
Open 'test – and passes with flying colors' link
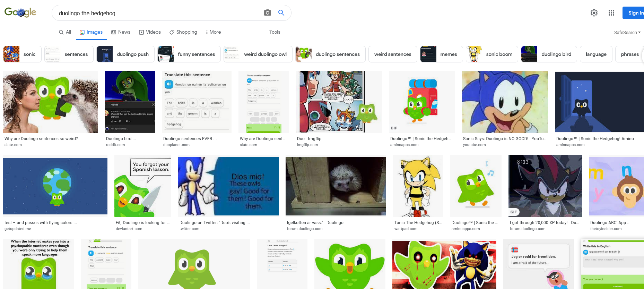pyautogui.click(x=41, y=223)
